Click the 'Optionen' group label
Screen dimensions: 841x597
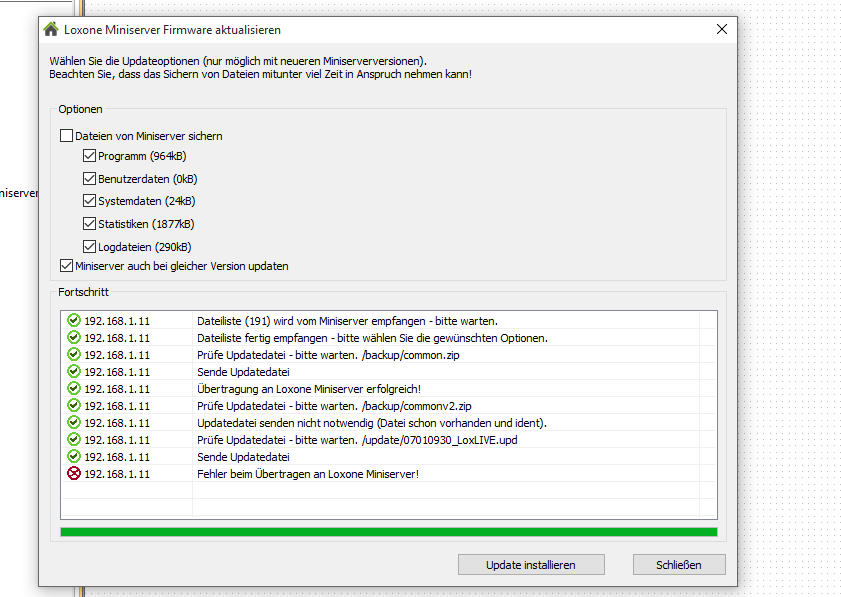(80, 109)
